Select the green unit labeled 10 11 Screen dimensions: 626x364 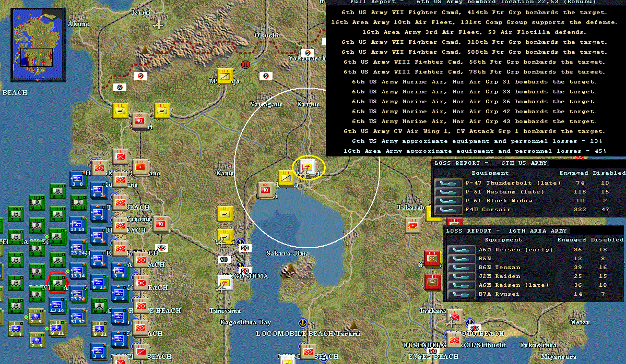tap(78, 202)
